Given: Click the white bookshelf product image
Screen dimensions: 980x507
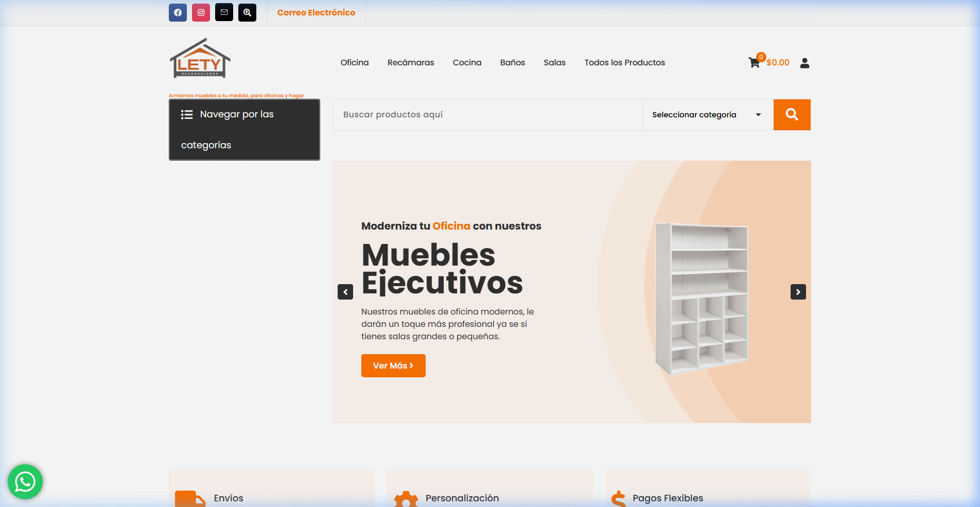Looking at the screenshot, I should (701, 299).
